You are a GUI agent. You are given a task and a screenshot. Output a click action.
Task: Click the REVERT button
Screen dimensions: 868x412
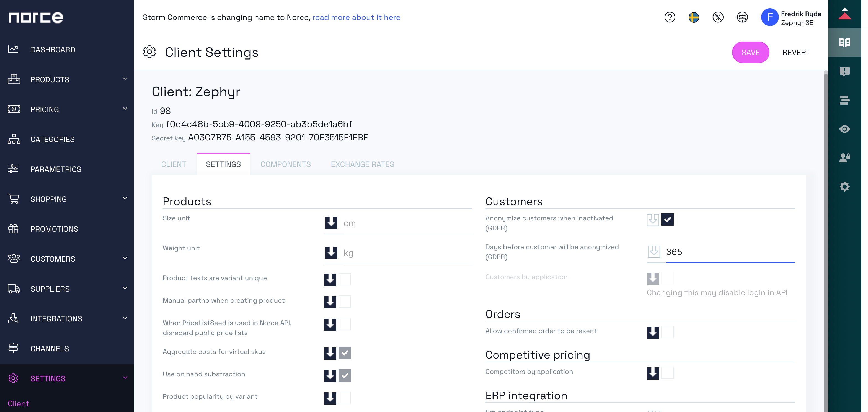(x=796, y=52)
